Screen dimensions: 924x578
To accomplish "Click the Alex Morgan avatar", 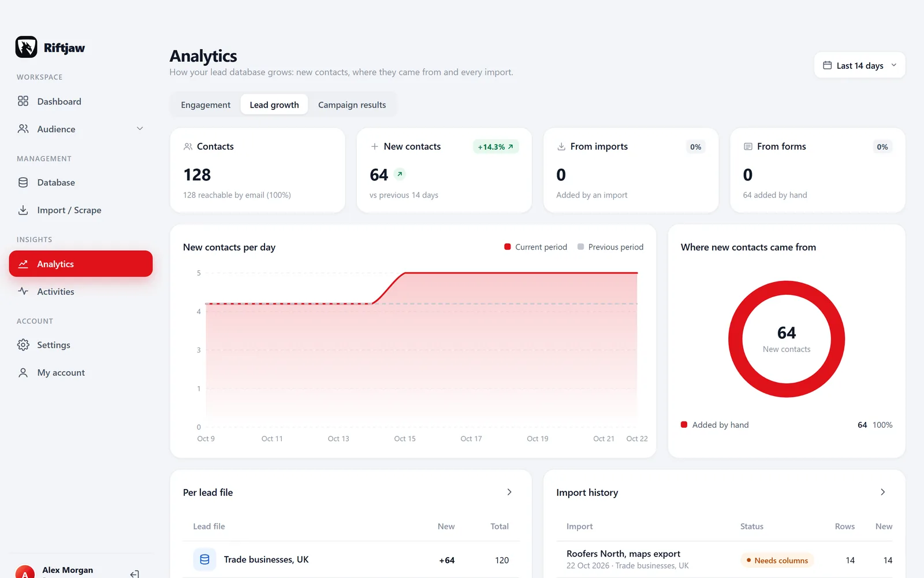I will pos(25,573).
